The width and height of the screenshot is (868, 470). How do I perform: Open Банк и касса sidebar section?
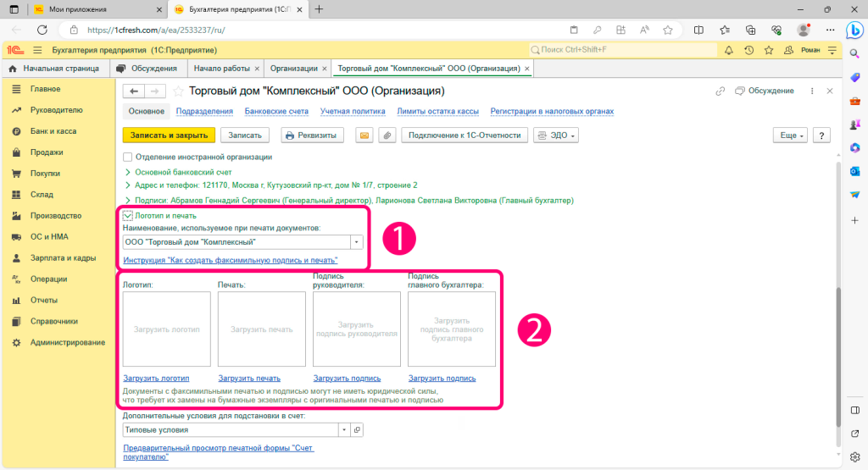click(53, 131)
